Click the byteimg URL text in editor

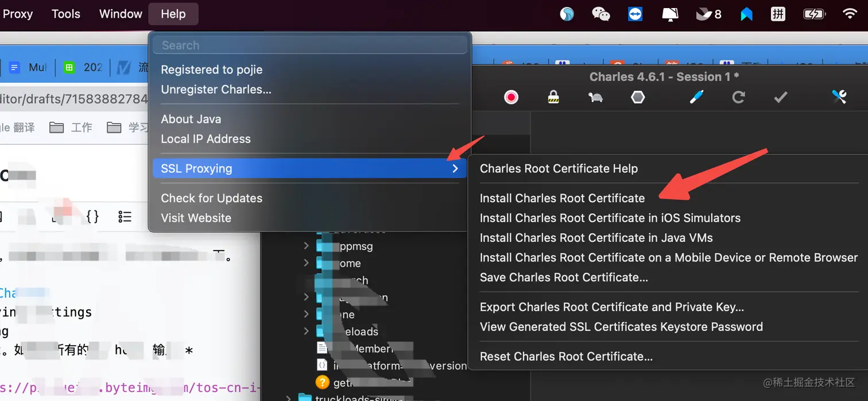130,387
